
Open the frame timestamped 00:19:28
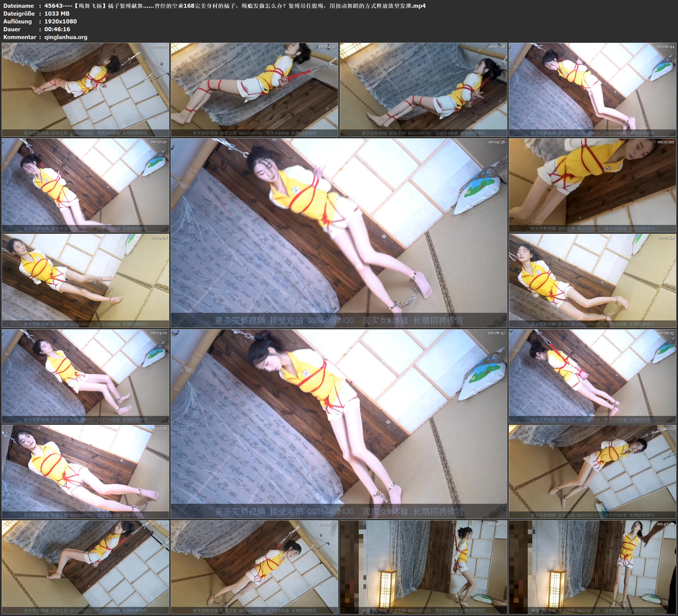coord(85,280)
